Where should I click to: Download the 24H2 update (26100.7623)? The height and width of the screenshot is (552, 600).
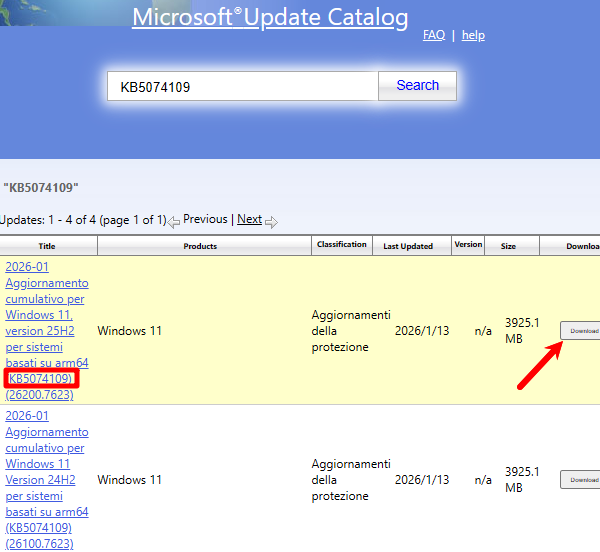point(580,479)
